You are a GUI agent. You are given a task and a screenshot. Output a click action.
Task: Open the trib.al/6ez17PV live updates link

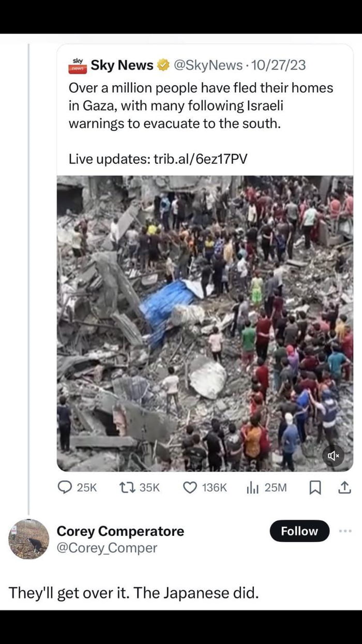click(x=200, y=159)
